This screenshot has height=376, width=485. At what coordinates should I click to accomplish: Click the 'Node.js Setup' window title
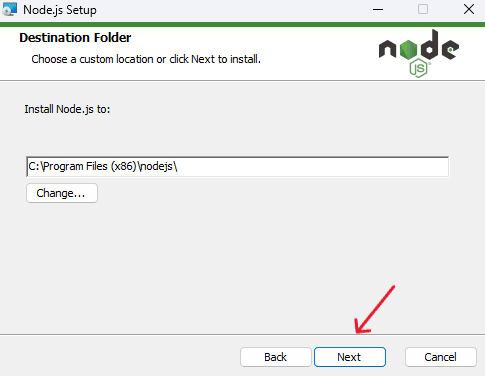point(60,10)
